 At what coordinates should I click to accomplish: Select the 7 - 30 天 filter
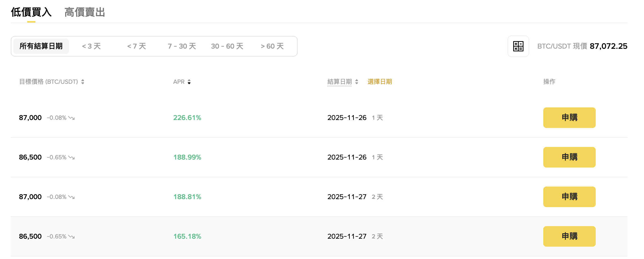tap(181, 46)
